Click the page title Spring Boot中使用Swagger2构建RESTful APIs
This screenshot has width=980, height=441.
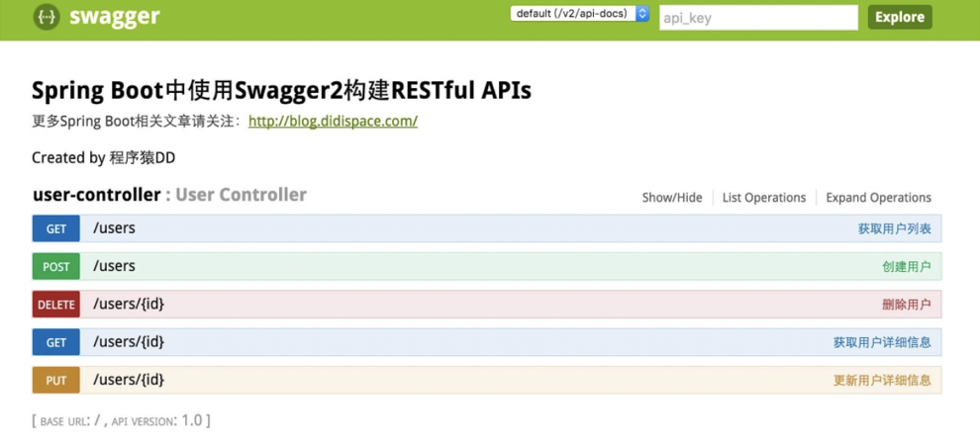281,91
